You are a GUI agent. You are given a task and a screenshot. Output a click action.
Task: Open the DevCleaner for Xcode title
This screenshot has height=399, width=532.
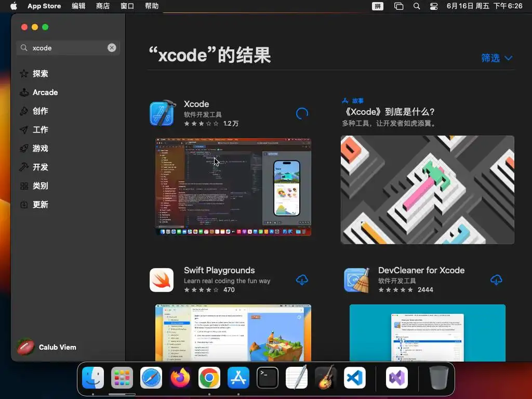[x=421, y=270]
